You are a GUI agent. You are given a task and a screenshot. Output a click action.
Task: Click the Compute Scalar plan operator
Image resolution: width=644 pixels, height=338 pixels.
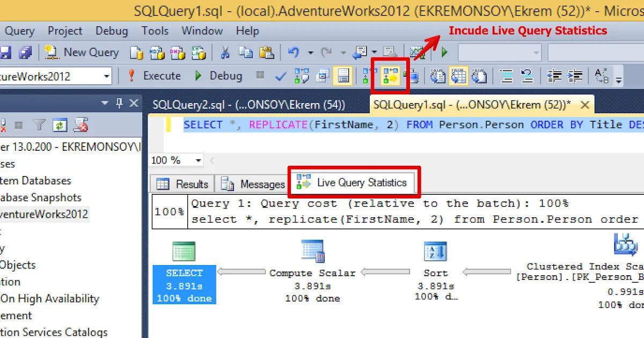(312, 273)
